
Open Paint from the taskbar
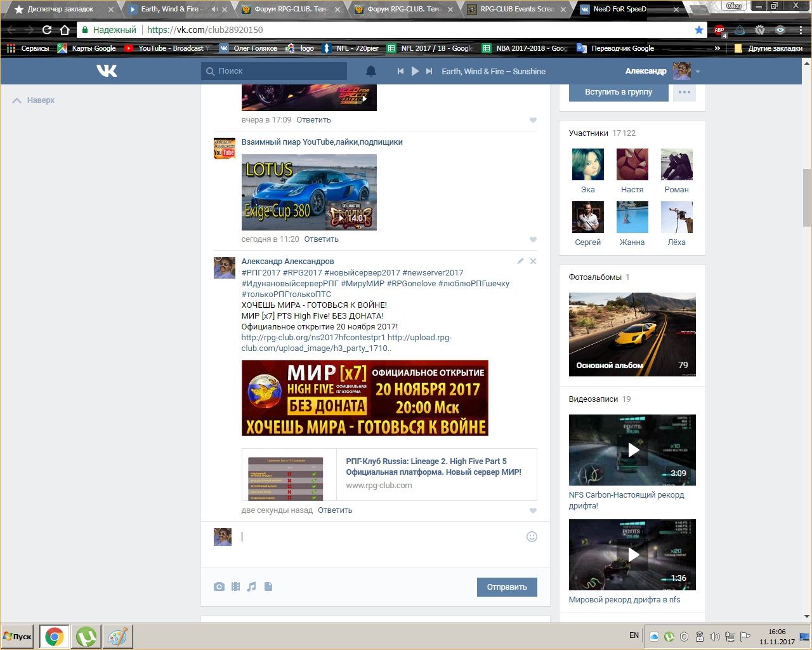pos(117,637)
